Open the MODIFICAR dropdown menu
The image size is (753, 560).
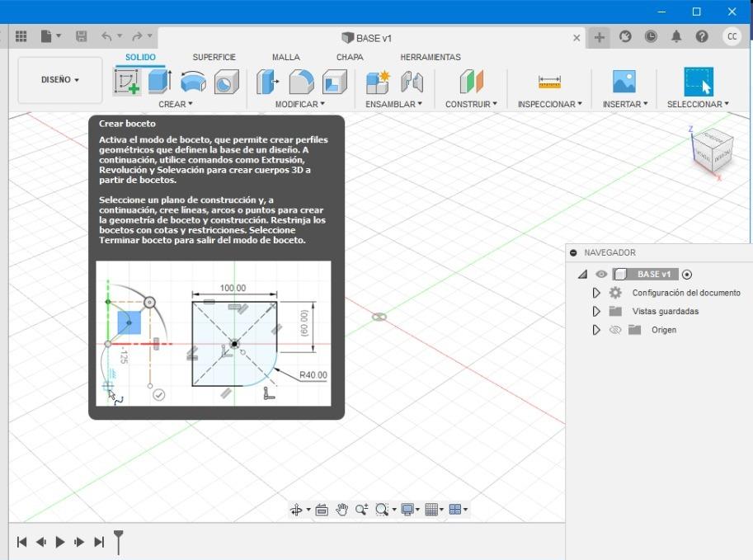[299, 104]
